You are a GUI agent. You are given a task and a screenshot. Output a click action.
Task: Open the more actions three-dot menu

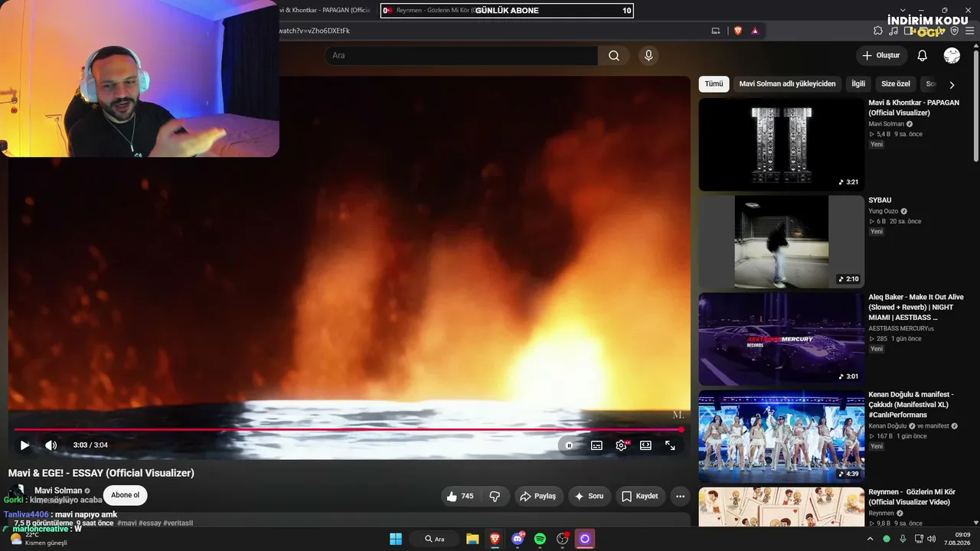coord(680,496)
